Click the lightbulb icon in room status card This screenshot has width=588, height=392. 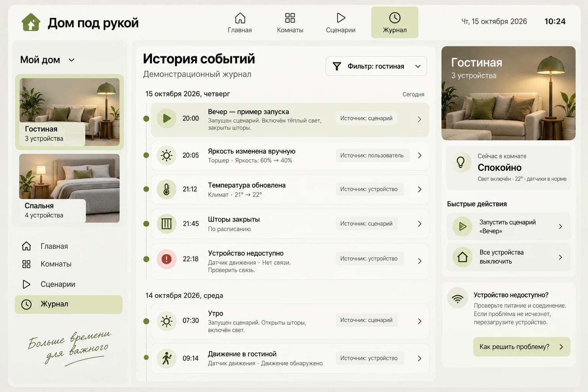point(461,162)
